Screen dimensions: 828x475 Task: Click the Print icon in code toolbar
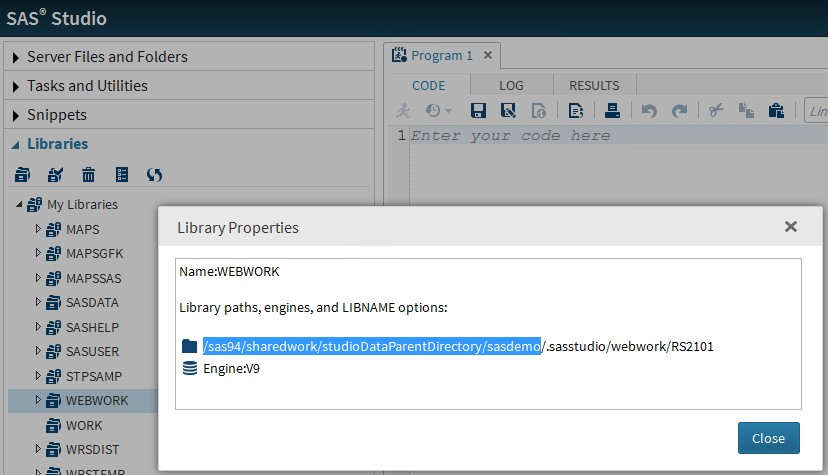tap(613, 111)
